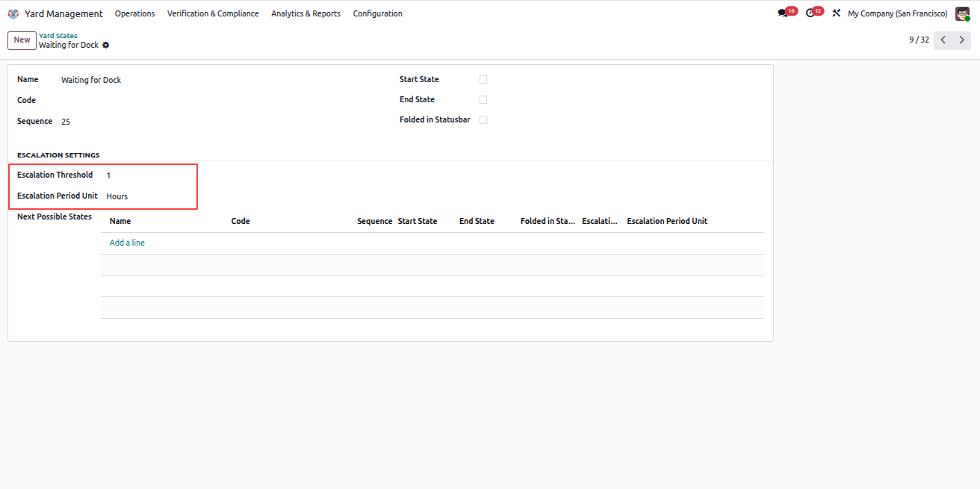Open the debug tools wrench icon

click(x=837, y=13)
